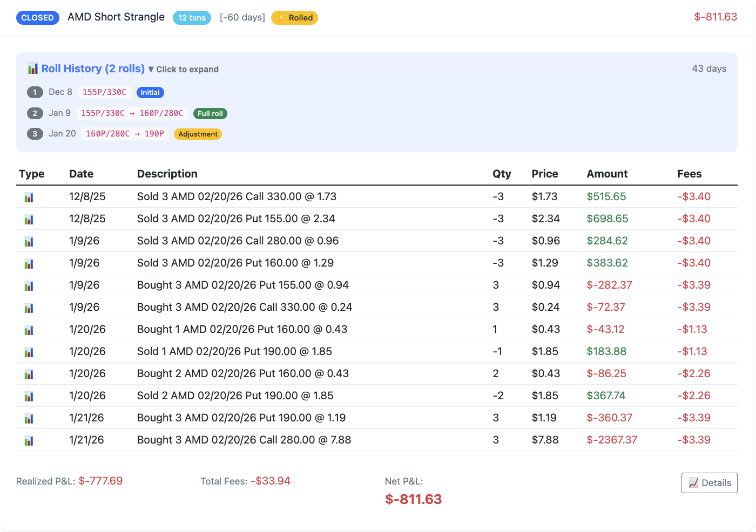Click the Realized P&L value $-777.69
The height and width of the screenshot is (532, 756).
[100, 481]
